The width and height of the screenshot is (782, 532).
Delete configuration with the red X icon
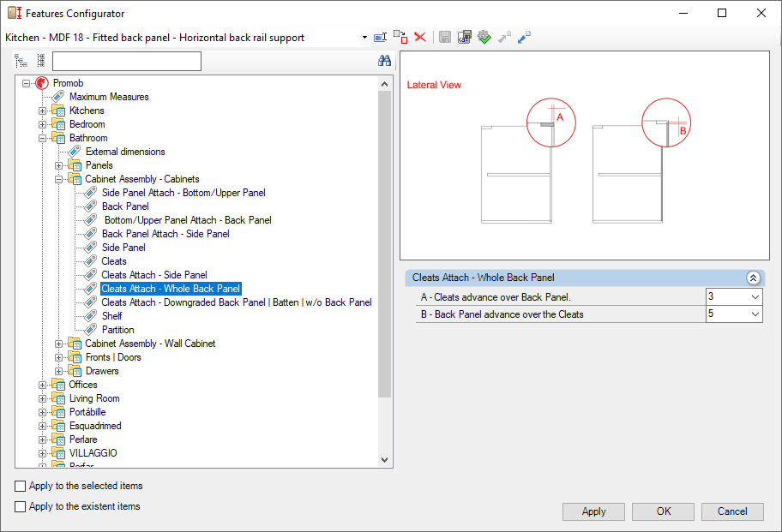point(420,37)
